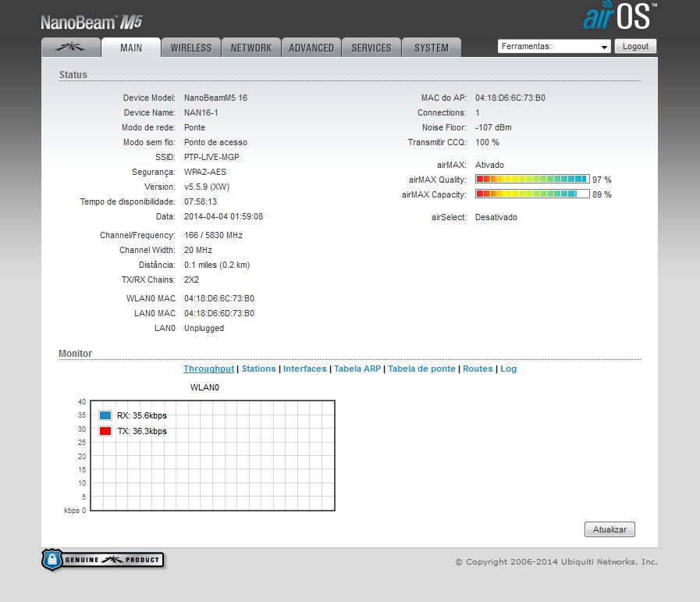Click the airMAX Ativado value
The image size is (700, 602).
click(x=489, y=165)
